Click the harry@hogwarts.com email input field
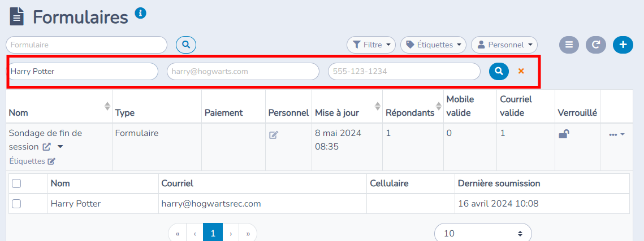Screen dimensions: 644x241 pyautogui.click(x=243, y=71)
